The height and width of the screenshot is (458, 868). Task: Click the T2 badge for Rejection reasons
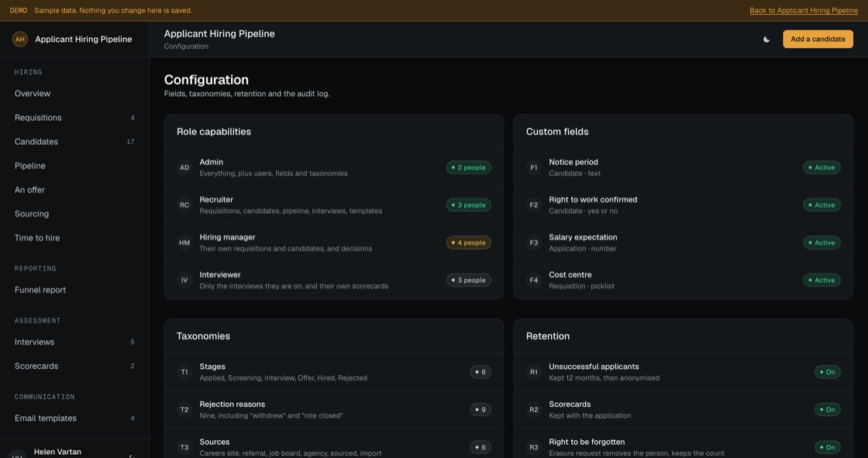pos(184,410)
